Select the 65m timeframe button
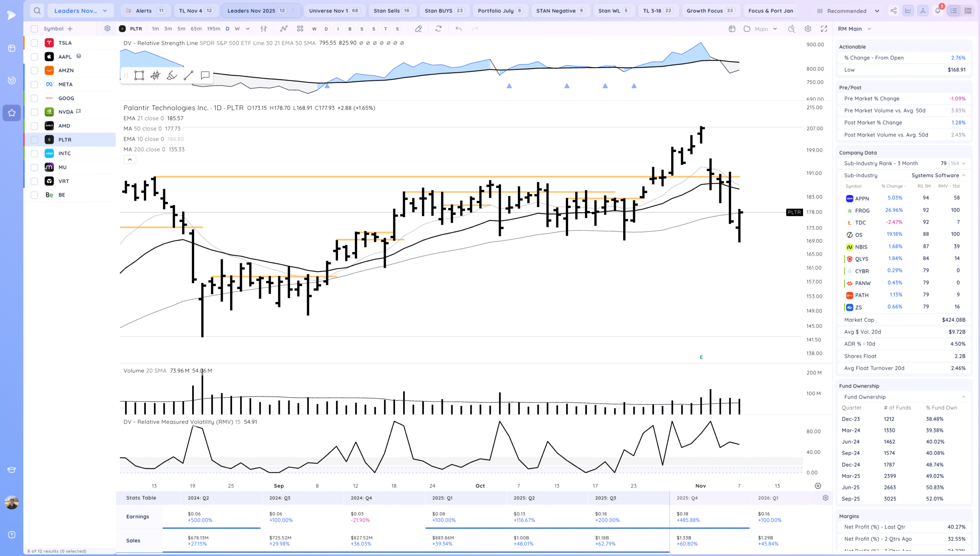Screen dimensions: 980x556 pyautogui.click(x=196, y=29)
